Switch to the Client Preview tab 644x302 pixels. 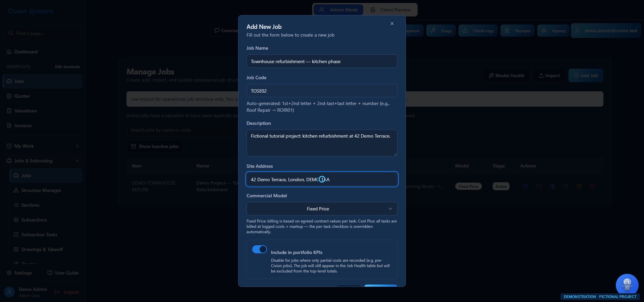click(391, 10)
